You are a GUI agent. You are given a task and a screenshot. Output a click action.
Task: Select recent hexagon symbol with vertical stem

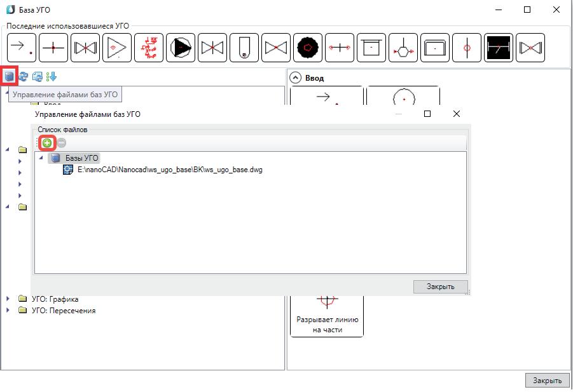(x=403, y=48)
